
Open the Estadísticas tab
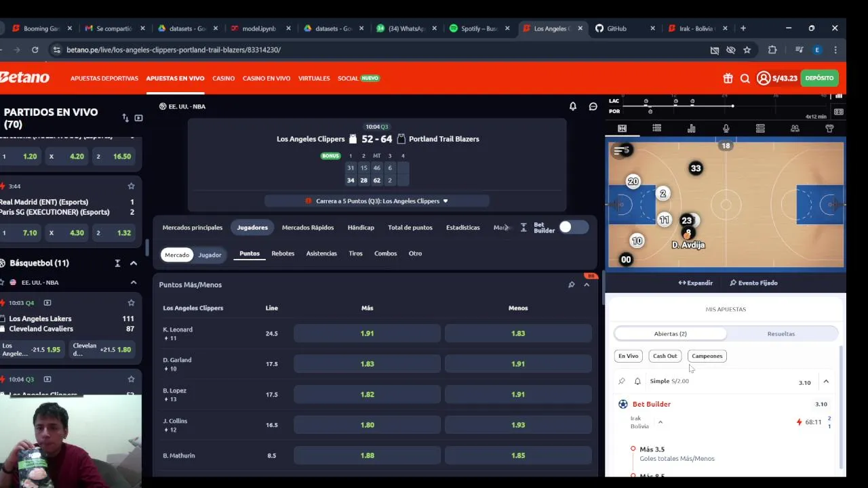coord(463,228)
